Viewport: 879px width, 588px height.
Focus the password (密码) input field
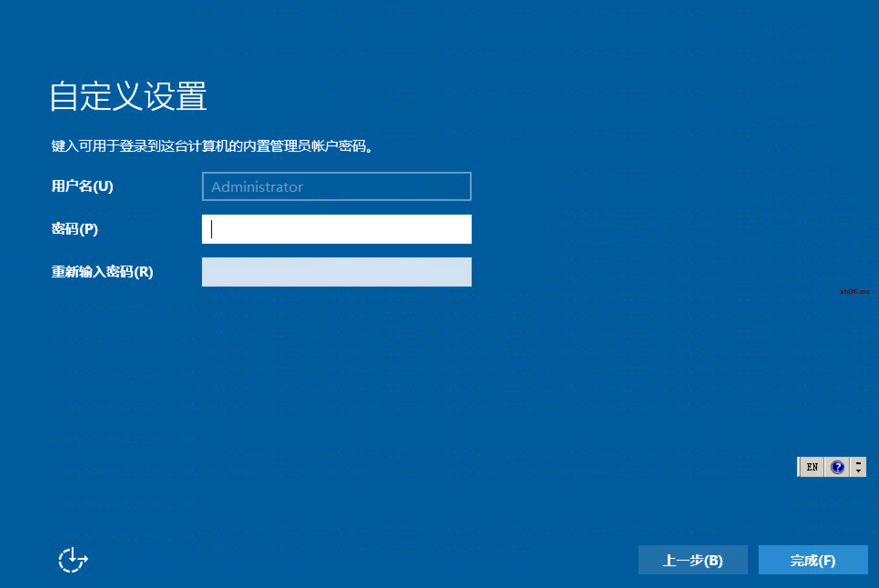337,229
